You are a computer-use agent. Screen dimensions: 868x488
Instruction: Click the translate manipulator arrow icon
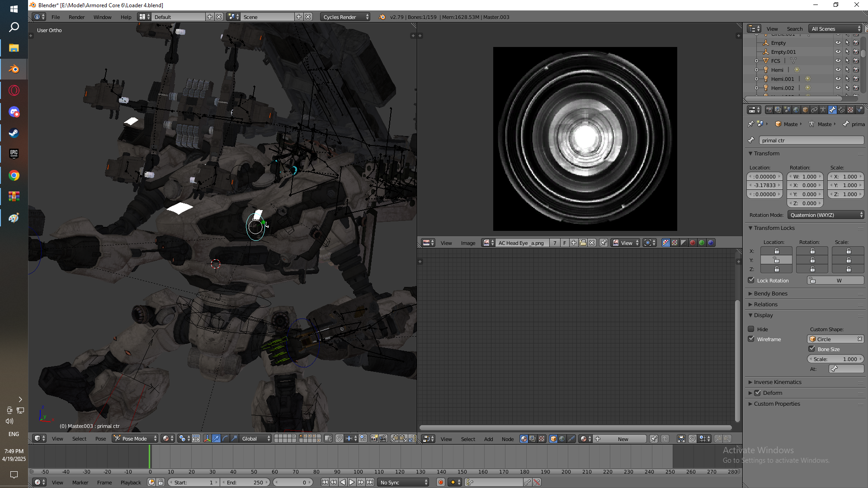click(x=216, y=438)
